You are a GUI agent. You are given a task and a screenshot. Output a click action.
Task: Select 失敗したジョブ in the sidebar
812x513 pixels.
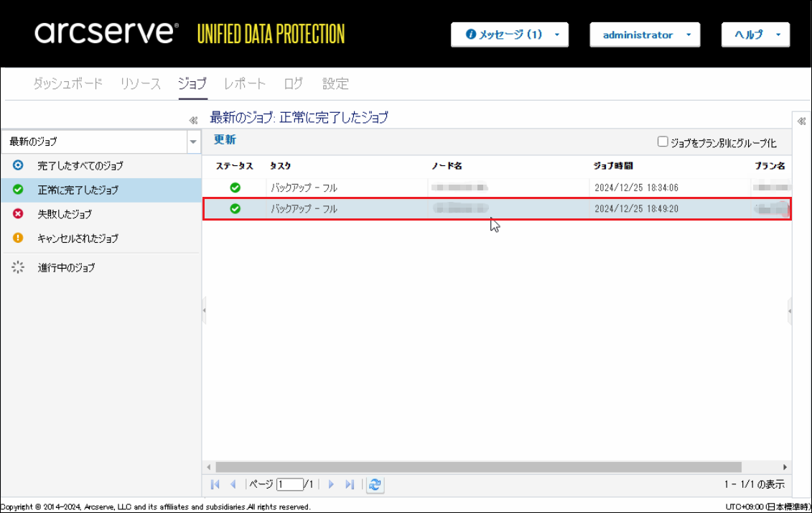click(65, 214)
